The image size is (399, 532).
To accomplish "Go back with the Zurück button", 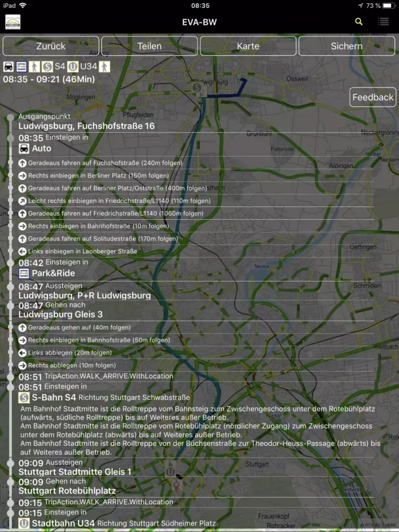I will [x=51, y=46].
